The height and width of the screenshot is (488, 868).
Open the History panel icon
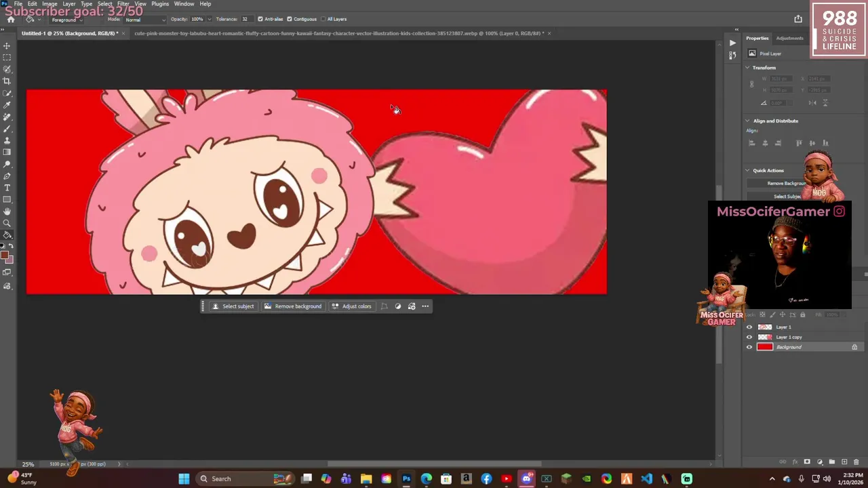(732, 56)
